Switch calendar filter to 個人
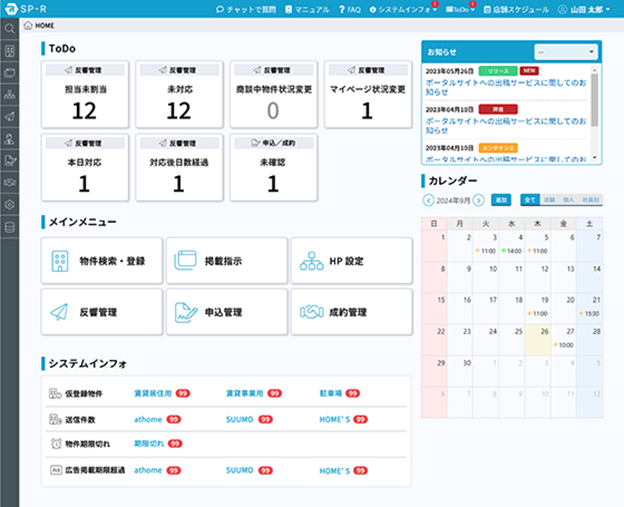This screenshot has width=624, height=507. pyautogui.click(x=568, y=200)
